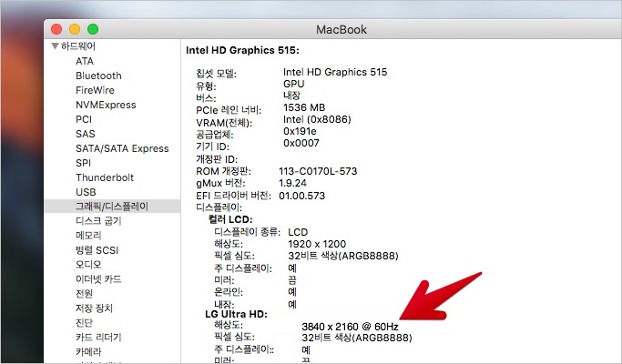
Task: Click the 0x191e device ID value
Action: pos(300,131)
